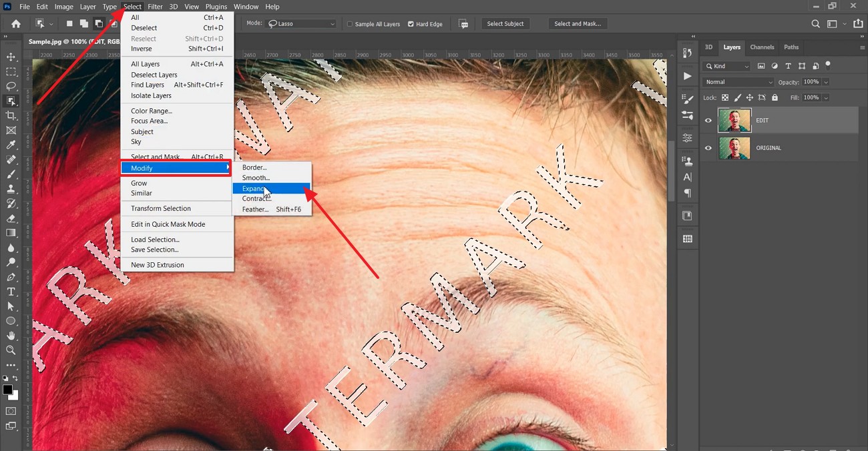
Task: Toggle Edit in Quick Mask Mode button in toolbar
Action: 11,411
